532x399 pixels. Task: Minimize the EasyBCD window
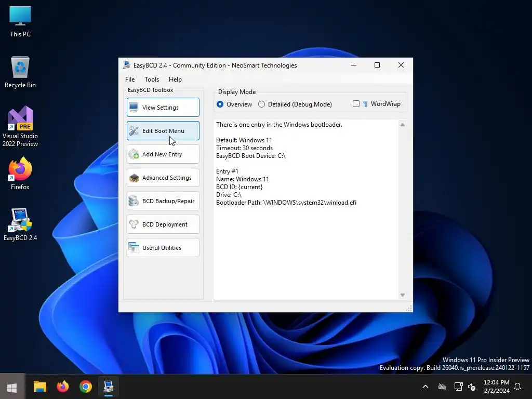tap(353, 65)
